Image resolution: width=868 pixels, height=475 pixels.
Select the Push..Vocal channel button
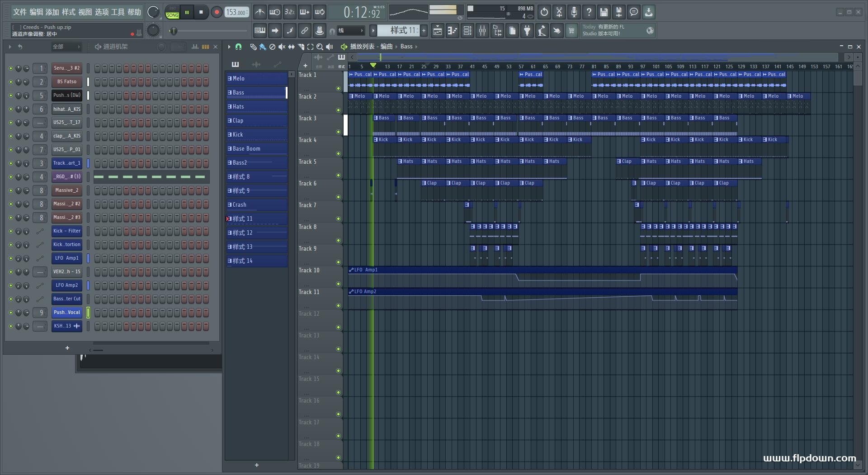(x=67, y=313)
